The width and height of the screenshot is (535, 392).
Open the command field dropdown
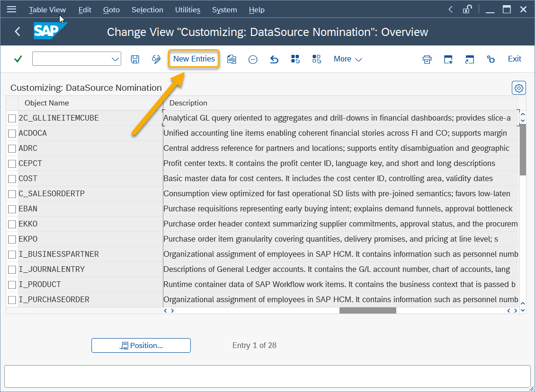click(x=115, y=59)
